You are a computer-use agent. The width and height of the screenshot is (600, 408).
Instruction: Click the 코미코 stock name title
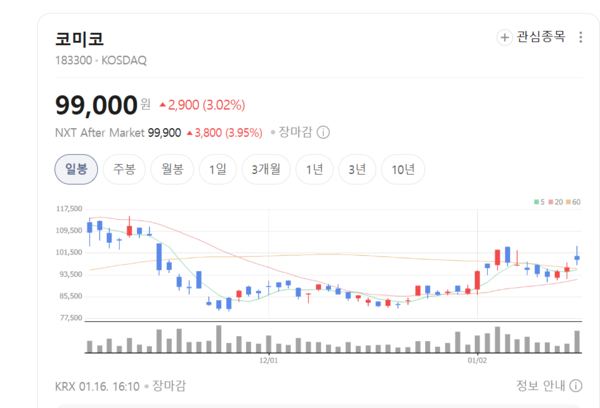point(79,39)
